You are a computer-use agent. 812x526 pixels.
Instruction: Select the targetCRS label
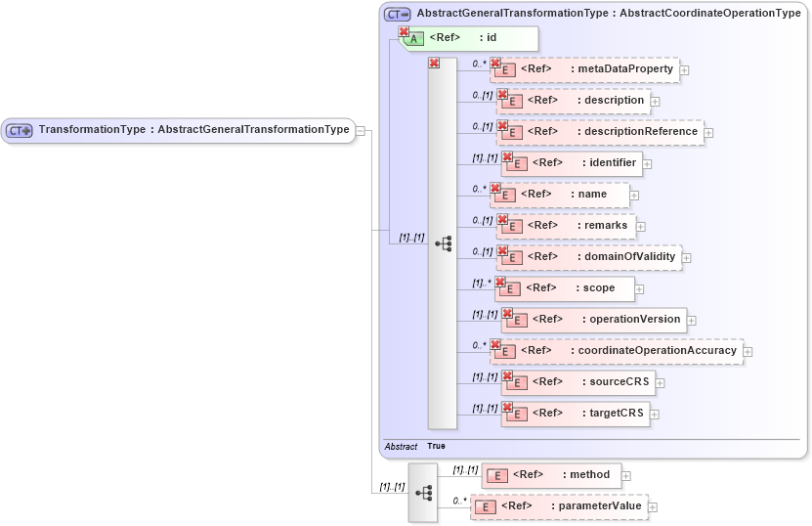tap(617, 413)
